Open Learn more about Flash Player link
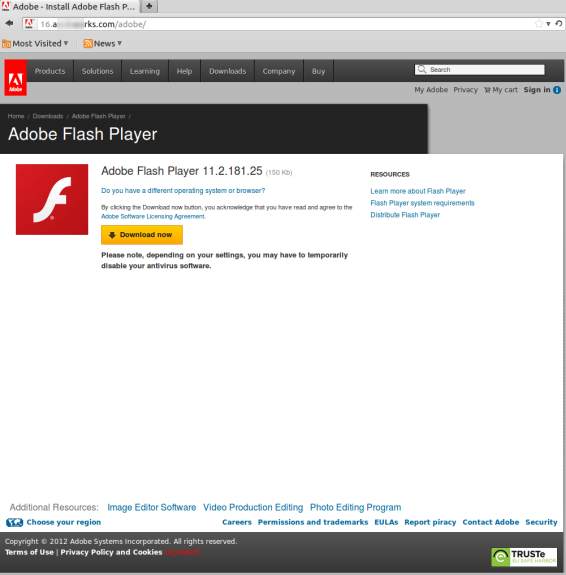566x575 pixels. 418,191
